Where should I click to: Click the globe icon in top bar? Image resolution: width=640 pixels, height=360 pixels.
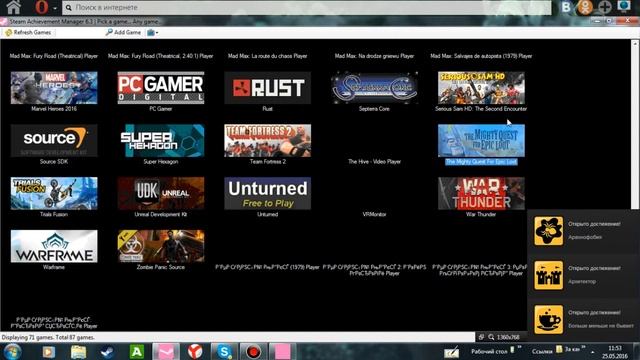(624, 6)
